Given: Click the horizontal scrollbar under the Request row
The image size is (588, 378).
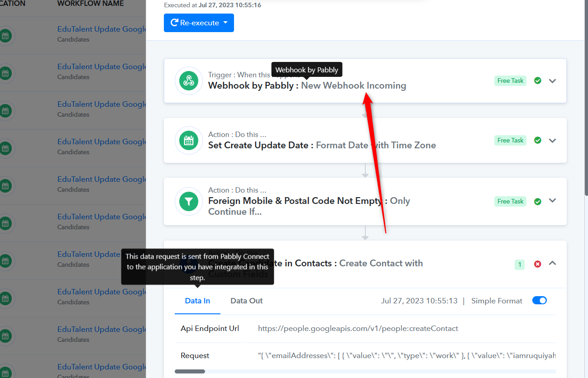Looking at the screenshot, I should pos(190,372).
